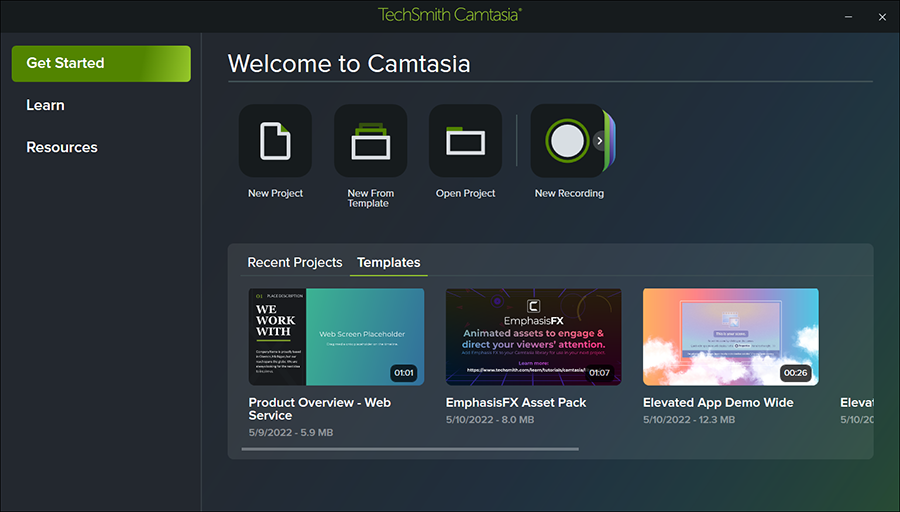Expand recording options chevron arrow
Image resolution: width=900 pixels, height=512 pixels.
click(600, 141)
